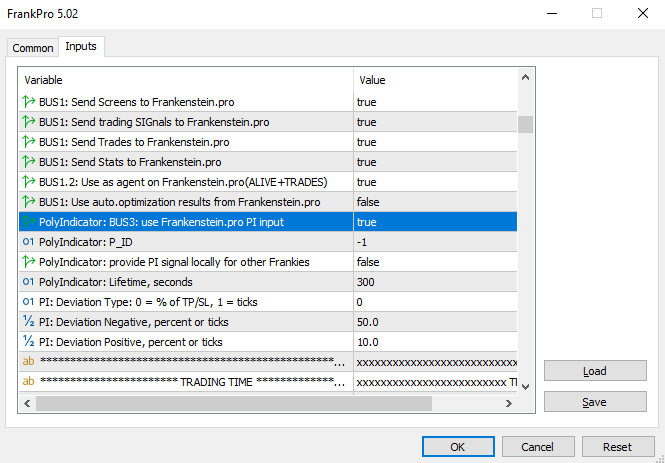Click the true value of BUS3 PI input
This screenshot has height=463, width=665.
tap(367, 222)
